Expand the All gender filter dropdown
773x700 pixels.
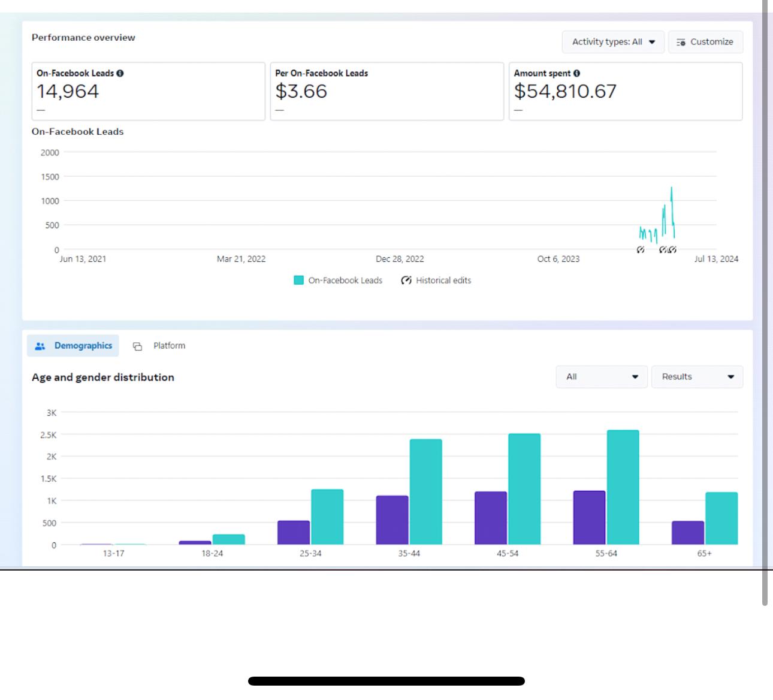pos(601,377)
